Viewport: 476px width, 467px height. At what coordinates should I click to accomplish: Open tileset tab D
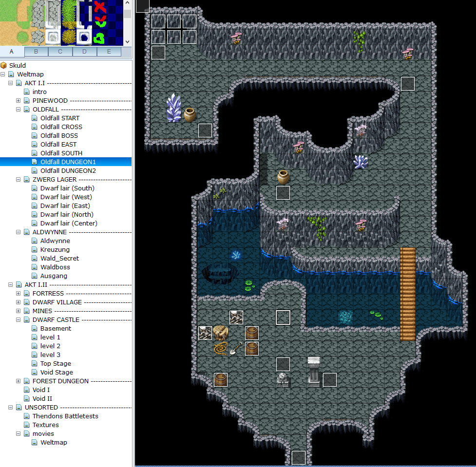[84, 52]
